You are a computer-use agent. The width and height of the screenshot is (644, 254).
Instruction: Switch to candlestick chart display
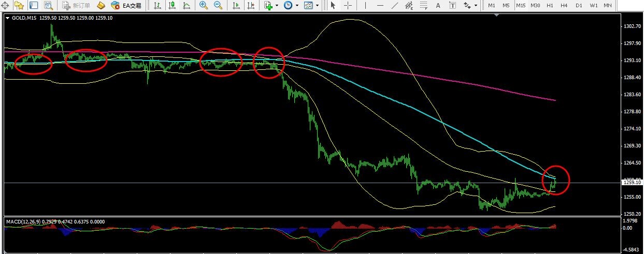coord(171,6)
